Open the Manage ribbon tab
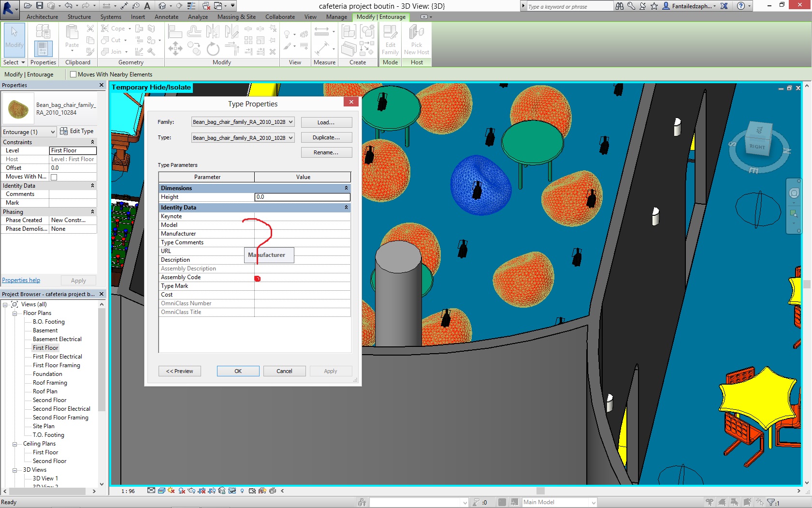 point(336,17)
